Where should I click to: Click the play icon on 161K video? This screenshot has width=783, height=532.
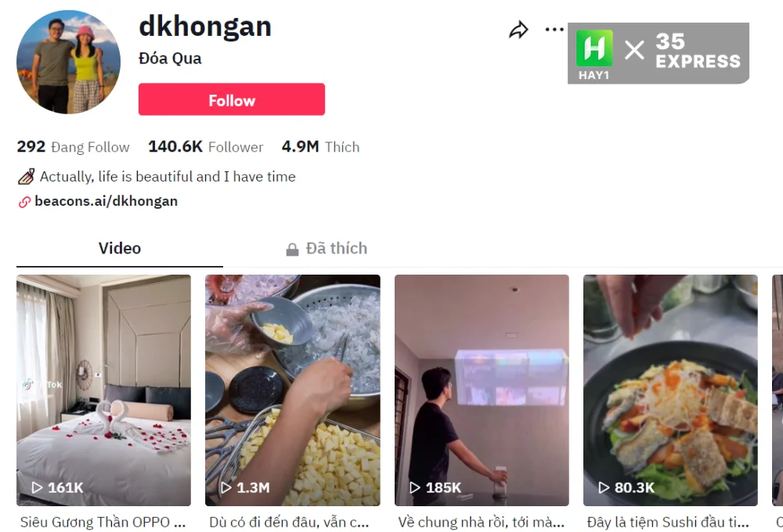point(37,487)
